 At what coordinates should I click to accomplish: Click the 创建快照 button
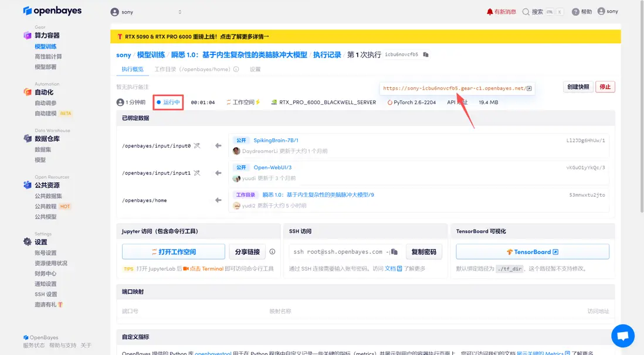point(578,87)
